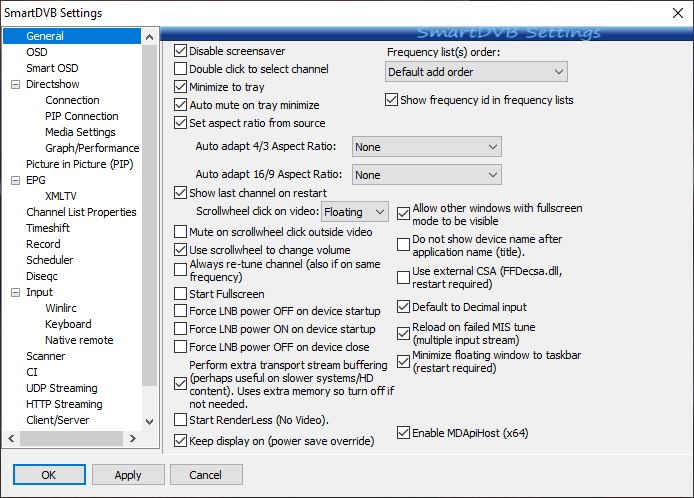Open Client/Server settings
This screenshot has height=498, width=694.
(x=58, y=420)
